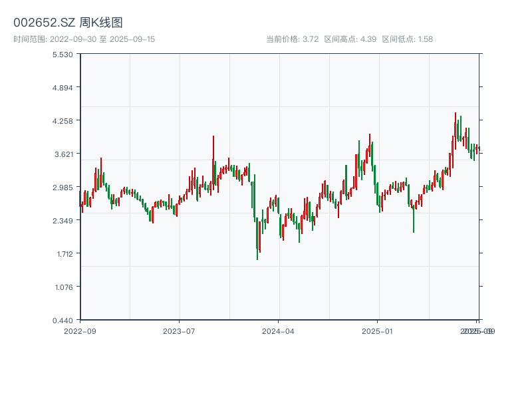This screenshot has width=532, height=399.
Task: Click the period low label 区间低点: 1.58
Action: (407, 39)
